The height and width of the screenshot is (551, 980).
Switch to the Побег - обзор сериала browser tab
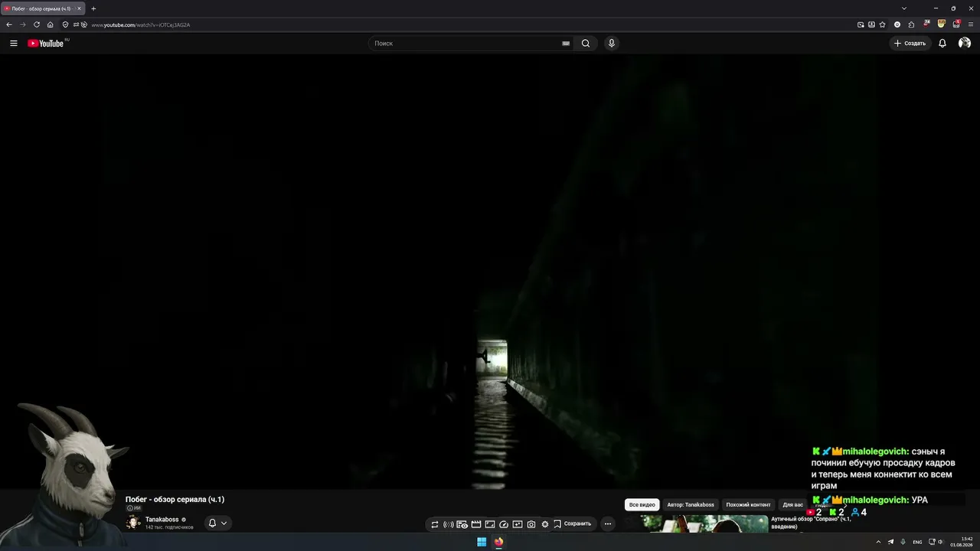[42, 8]
